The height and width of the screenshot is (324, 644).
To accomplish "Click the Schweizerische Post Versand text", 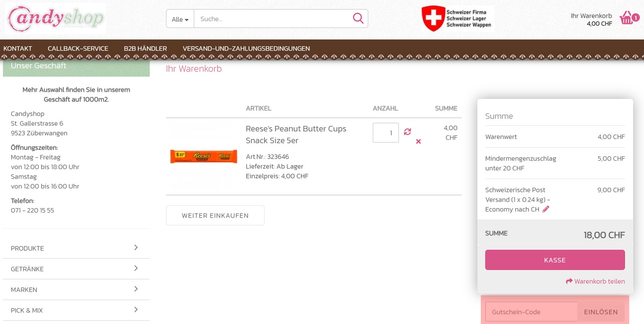I will (518, 199).
